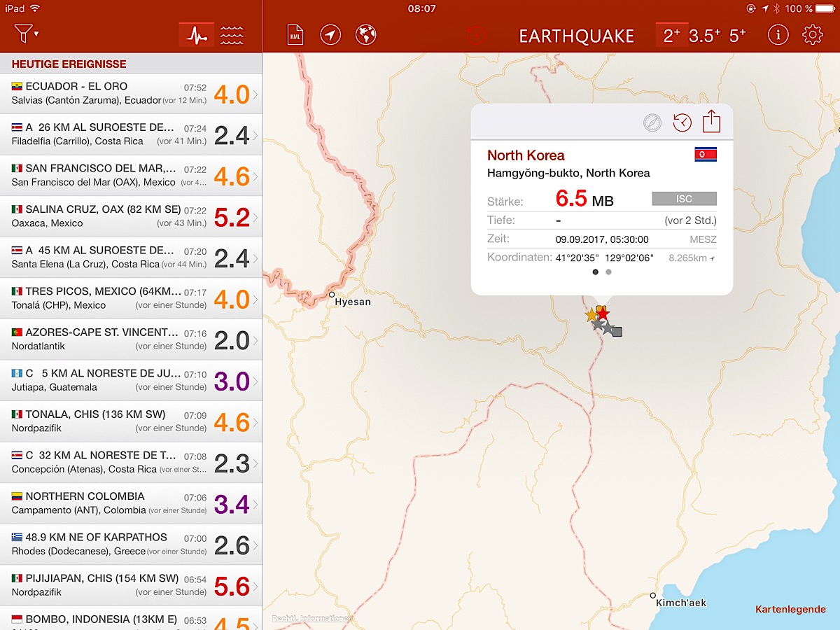Image resolution: width=840 pixels, height=630 pixels.
Task: Center map on my current location
Action: (x=330, y=35)
